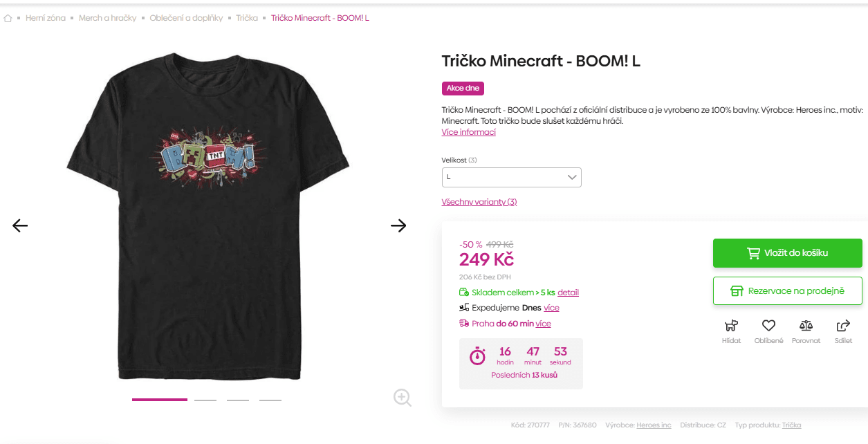Click the magnifier zoom image icon

[403, 397]
